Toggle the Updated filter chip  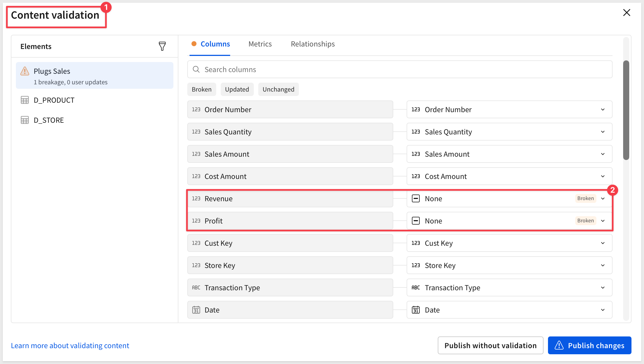pos(237,89)
